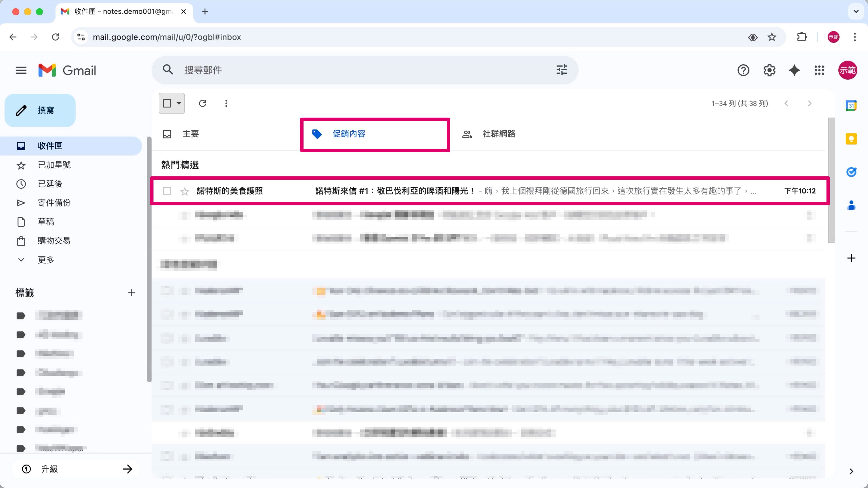Click the 撰寫 compose button
This screenshot has height=488, width=868.
[40, 110]
